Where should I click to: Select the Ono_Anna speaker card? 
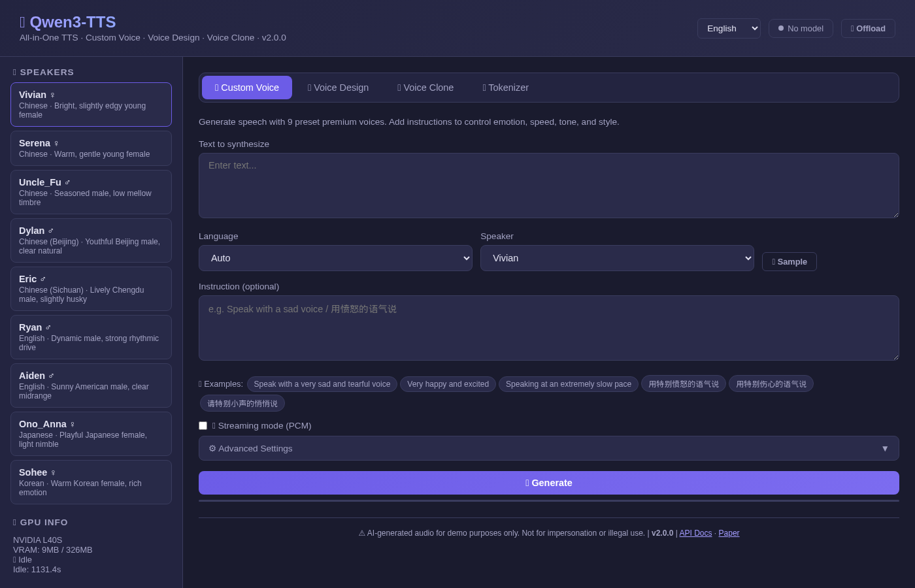tap(91, 434)
